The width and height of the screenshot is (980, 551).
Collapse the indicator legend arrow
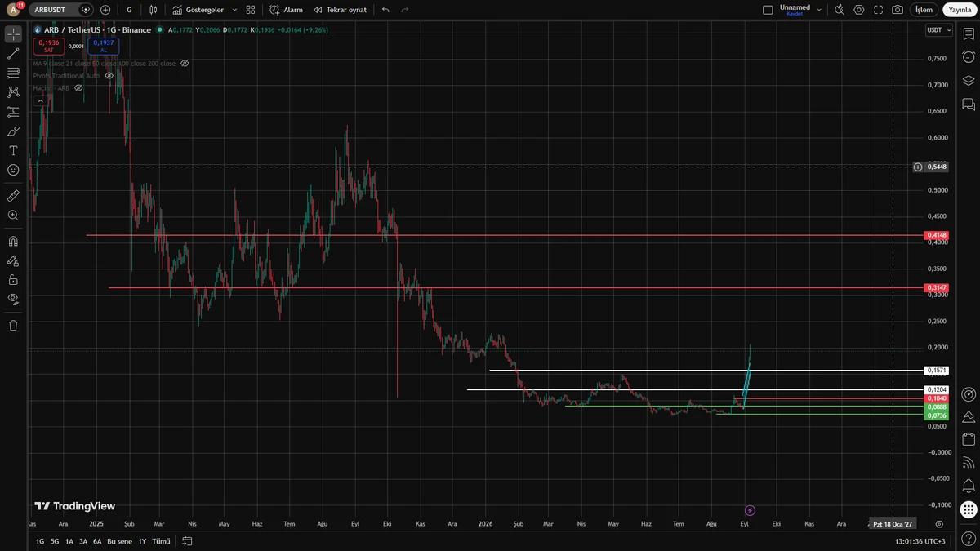[x=40, y=101]
